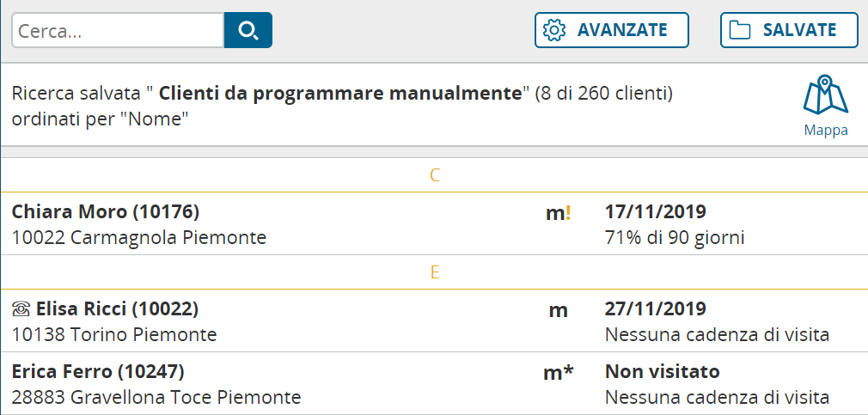The height and width of the screenshot is (415, 868).
Task: Click the m* indicator for Erica Ferro
Action: 559,373
